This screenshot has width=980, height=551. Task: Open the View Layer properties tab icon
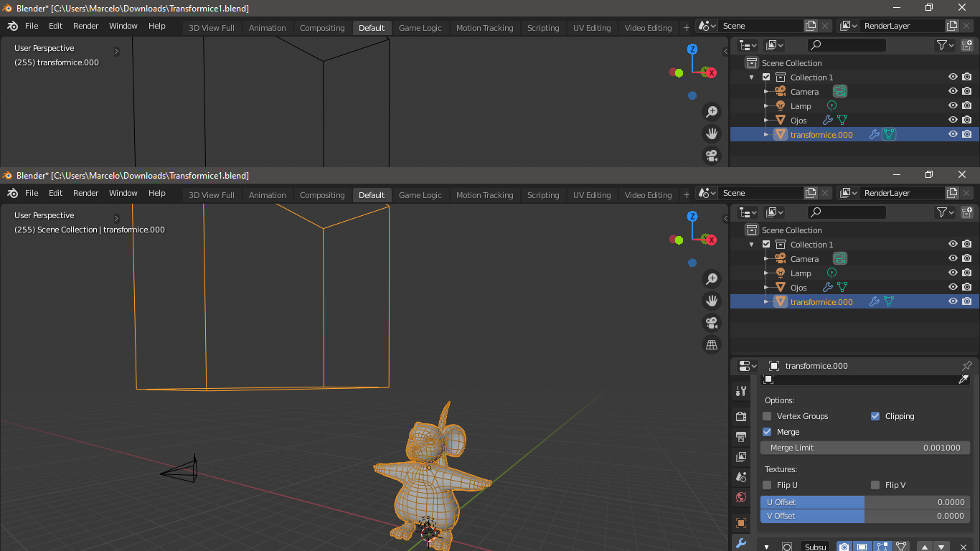click(741, 456)
